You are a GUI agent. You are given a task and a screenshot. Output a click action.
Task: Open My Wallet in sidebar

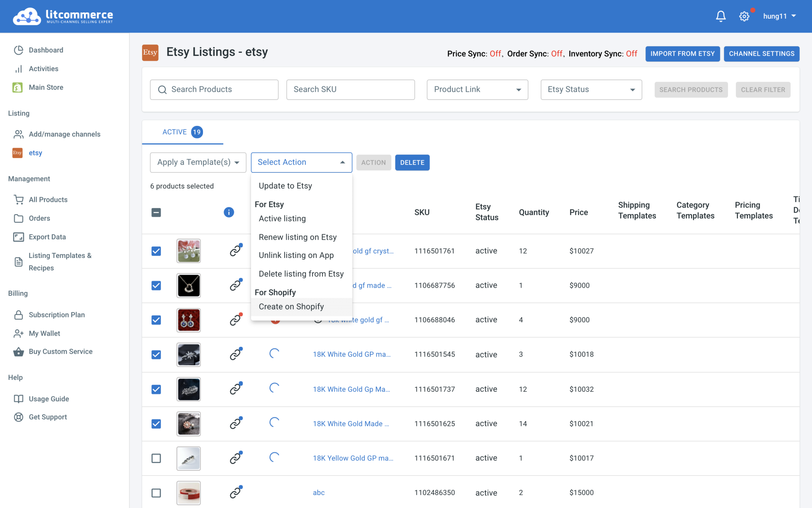point(44,333)
